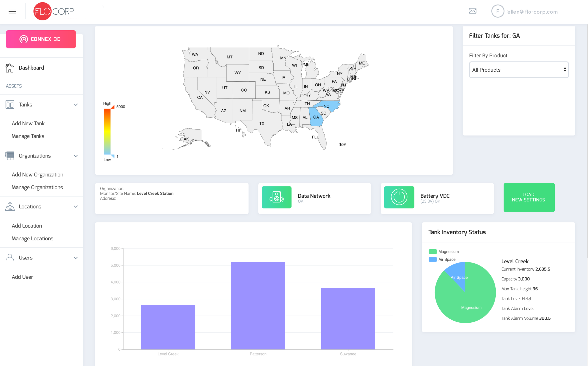Click the Patterson bar in chart
The image size is (588, 366).
(258, 305)
